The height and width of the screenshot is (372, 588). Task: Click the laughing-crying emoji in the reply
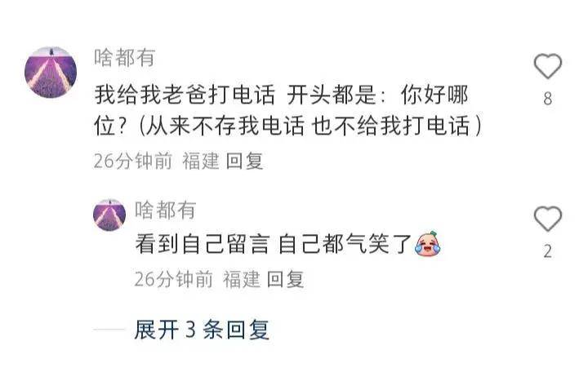[427, 244]
